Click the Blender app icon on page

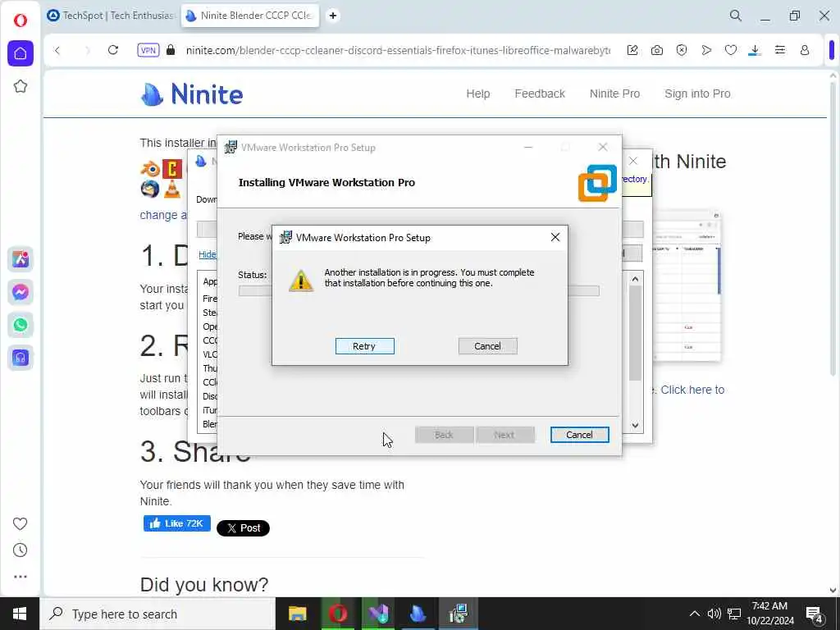point(150,170)
